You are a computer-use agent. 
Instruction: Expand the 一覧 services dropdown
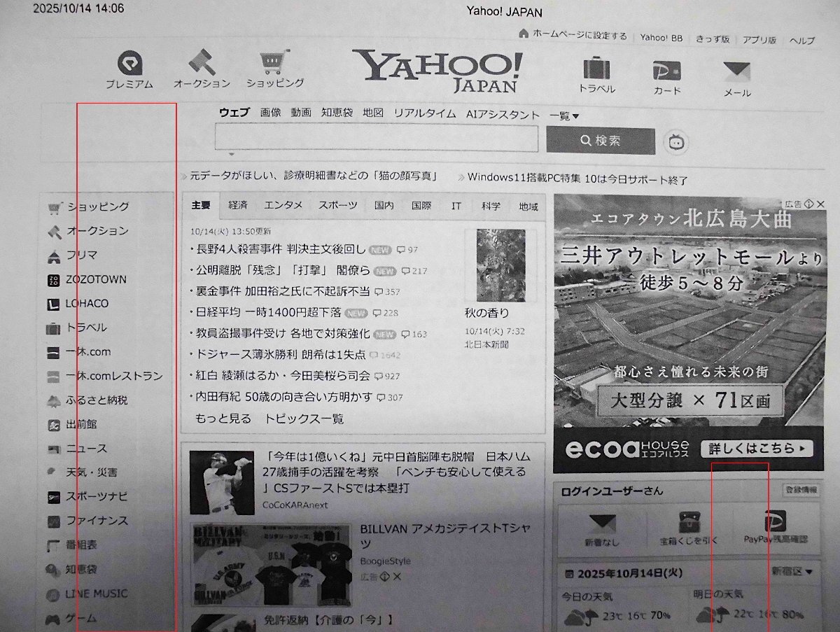[562, 115]
